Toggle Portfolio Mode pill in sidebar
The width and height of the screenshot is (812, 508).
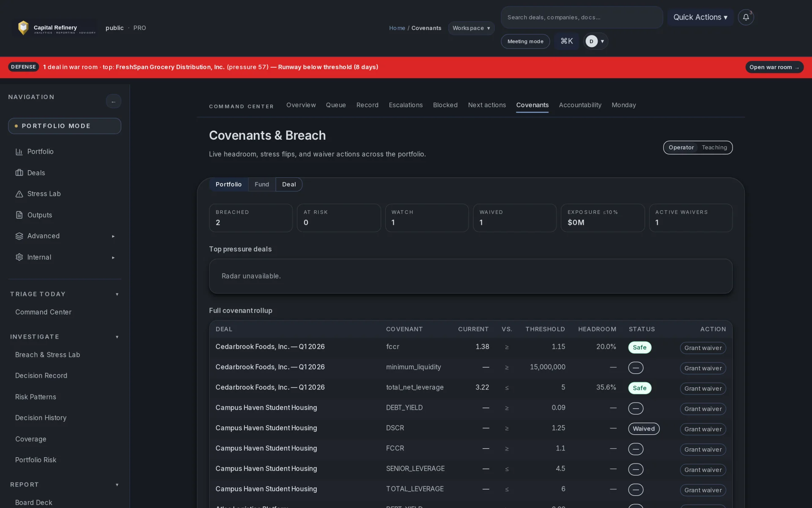(65, 126)
